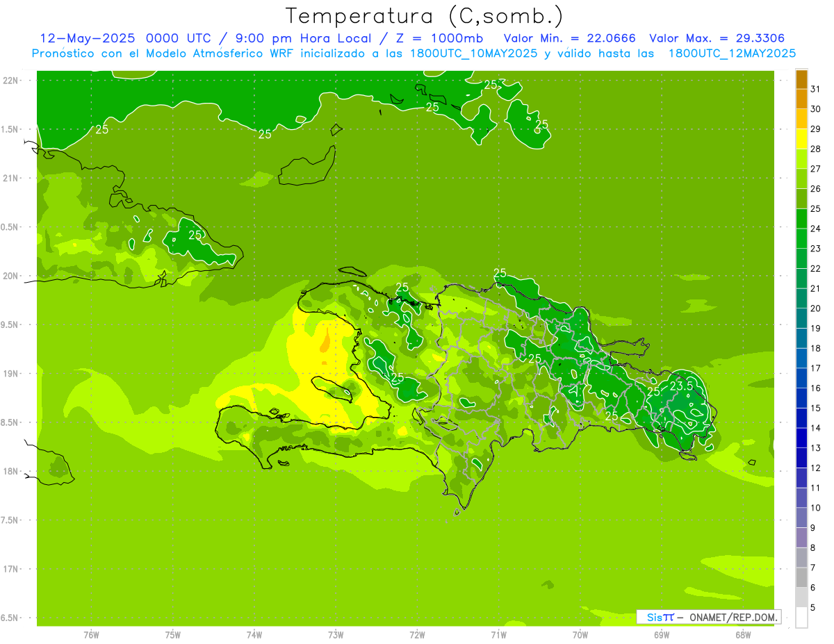Image resolution: width=834 pixels, height=644 pixels.
Task: Click the "19N" latitude label
Action: click(x=10, y=373)
